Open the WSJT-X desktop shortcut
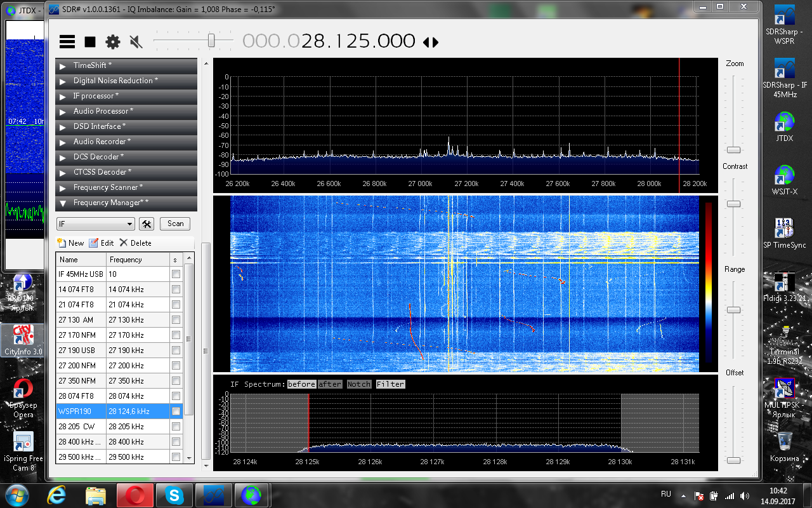The width and height of the screenshot is (812, 508). point(785,175)
